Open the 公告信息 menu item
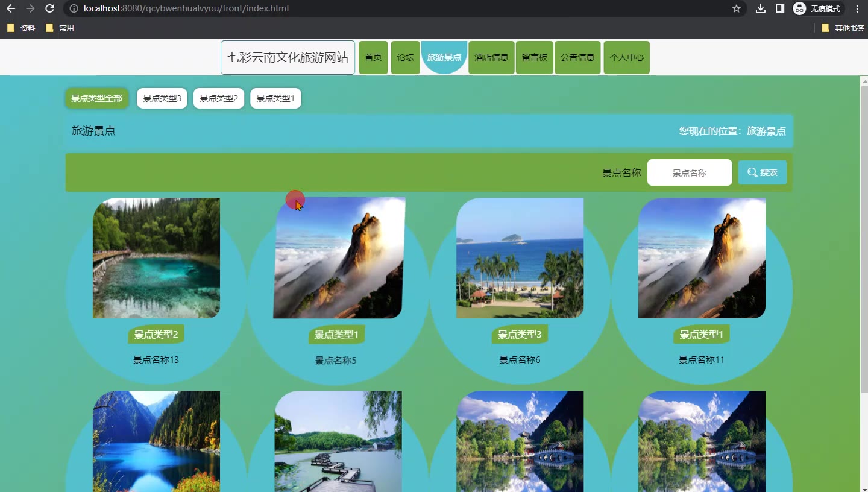Image resolution: width=868 pixels, height=492 pixels. [577, 57]
